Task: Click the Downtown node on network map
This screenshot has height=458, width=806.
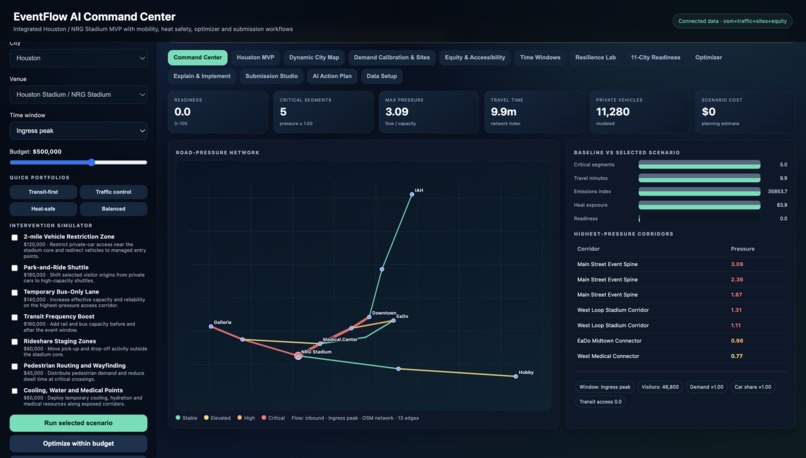Action: click(x=369, y=317)
